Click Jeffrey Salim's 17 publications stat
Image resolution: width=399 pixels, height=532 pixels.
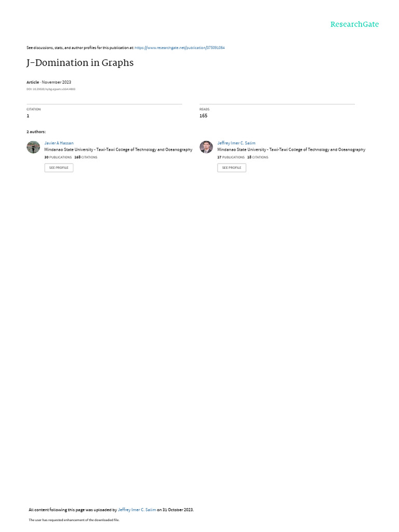click(231, 157)
